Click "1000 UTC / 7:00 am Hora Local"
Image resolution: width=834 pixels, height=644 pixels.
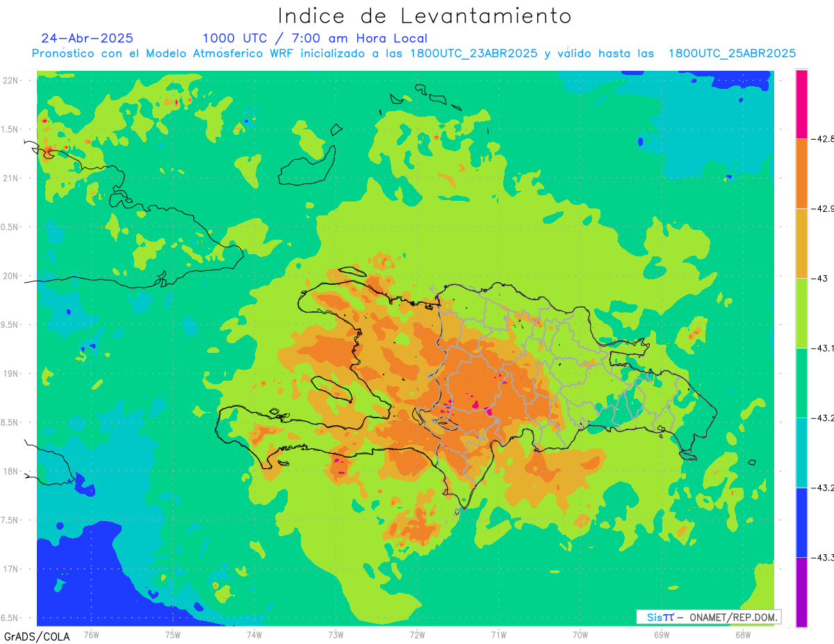[x=315, y=38]
